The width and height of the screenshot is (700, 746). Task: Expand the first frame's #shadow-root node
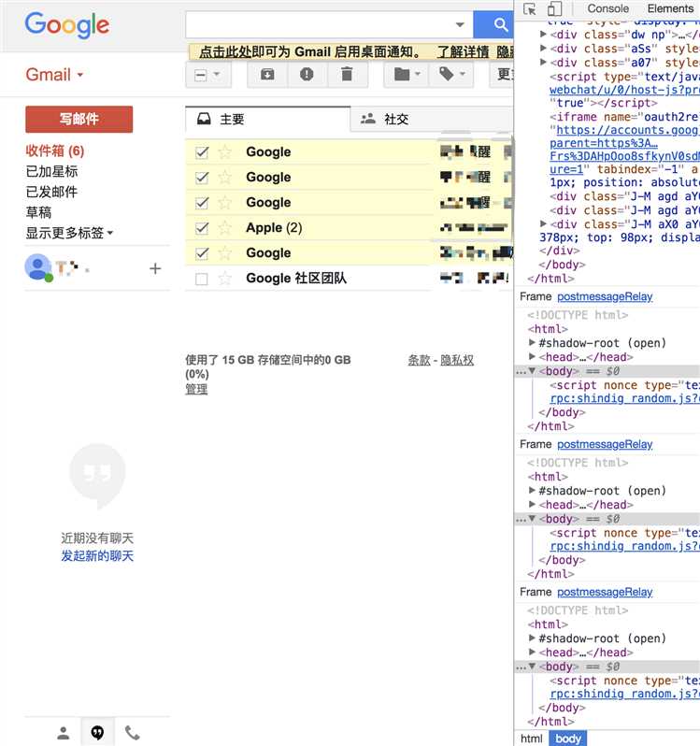(x=532, y=342)
